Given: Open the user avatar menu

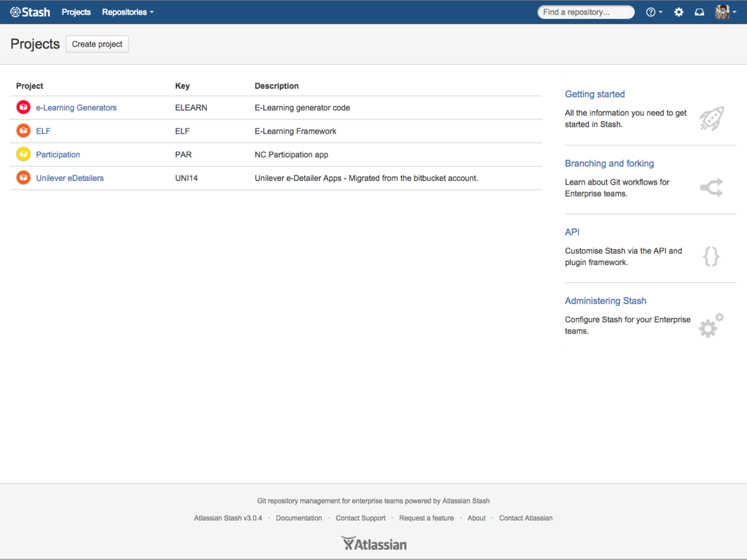Looking at the screenshot, I should [725, 12].
